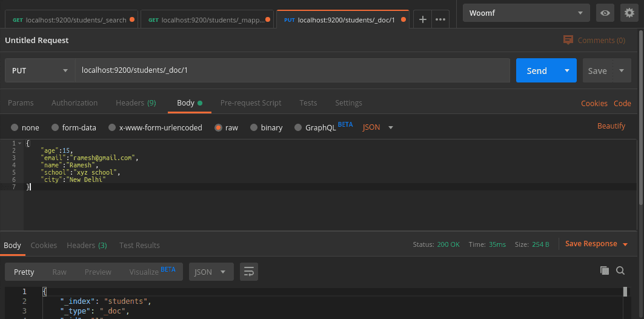Click the Comments speech bubble icon
The height and width of the screenshot is (319, 644).
568,40
